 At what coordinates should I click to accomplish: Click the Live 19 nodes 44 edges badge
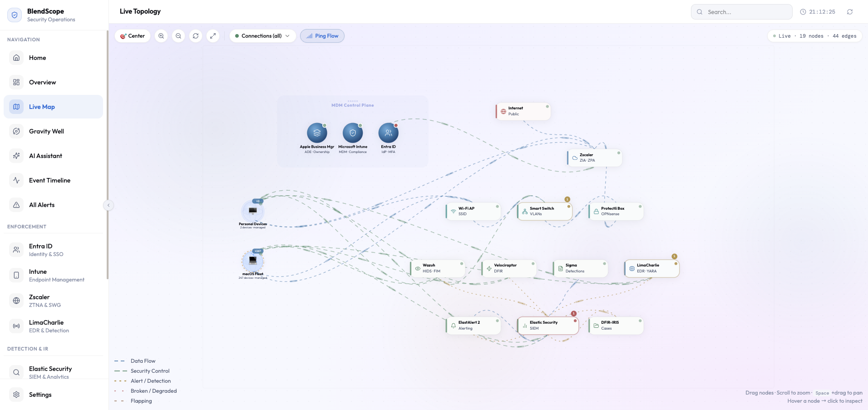pos(814,36)
